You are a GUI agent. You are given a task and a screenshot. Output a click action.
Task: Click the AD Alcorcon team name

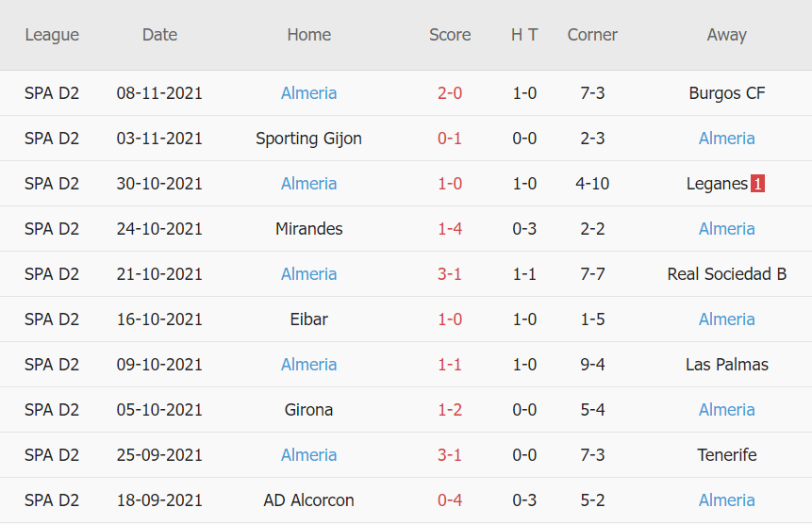tap(308, 500)
